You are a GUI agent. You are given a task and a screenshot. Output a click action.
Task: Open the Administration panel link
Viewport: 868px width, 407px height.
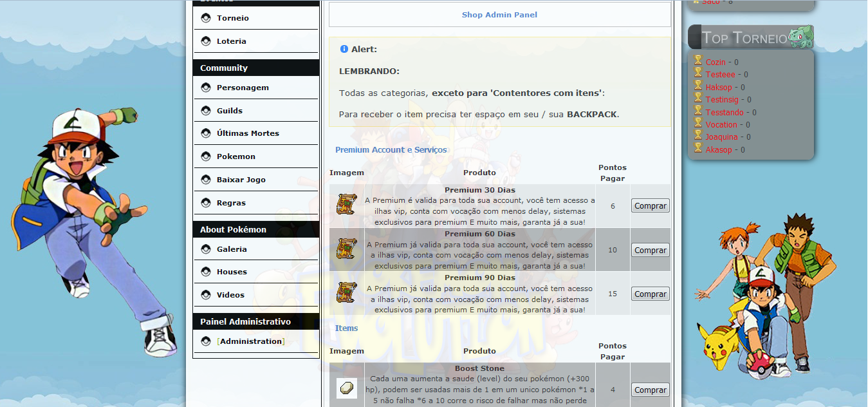click(x=251, y=341)
